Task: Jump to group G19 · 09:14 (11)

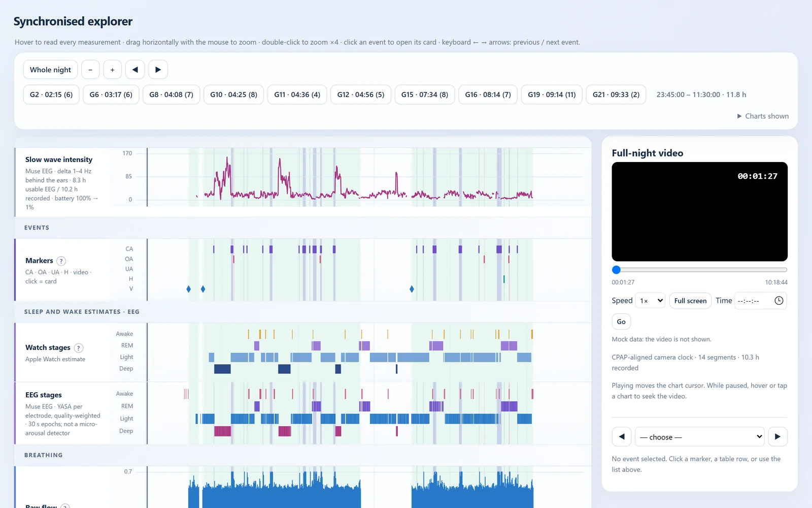Action: 552,94
